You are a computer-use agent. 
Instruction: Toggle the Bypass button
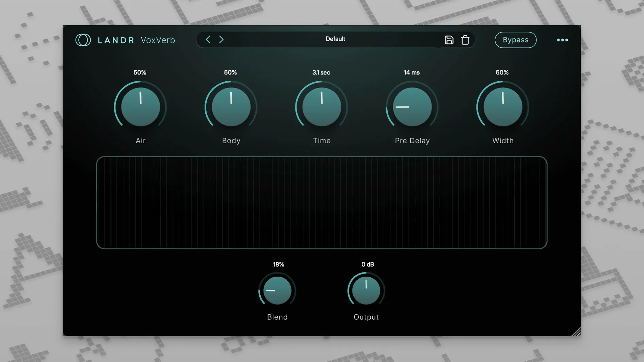point(515,40)
